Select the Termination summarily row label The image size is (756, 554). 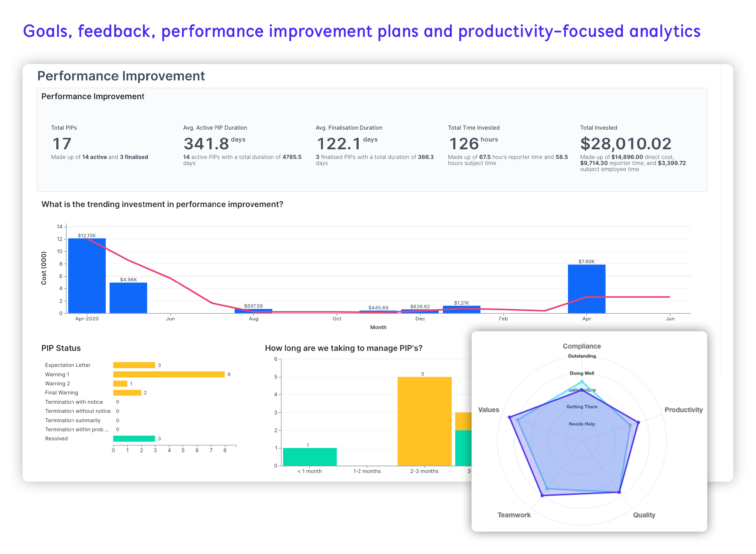[73, 420]
